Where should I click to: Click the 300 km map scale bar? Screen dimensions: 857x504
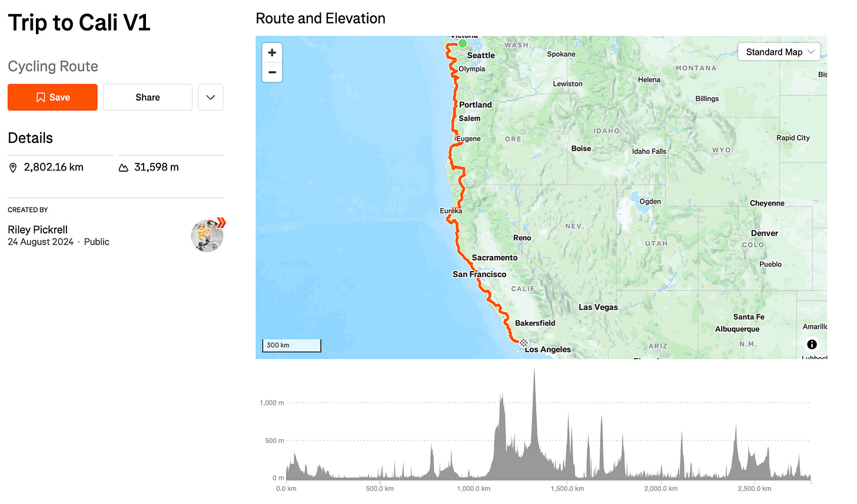point(292,345)
